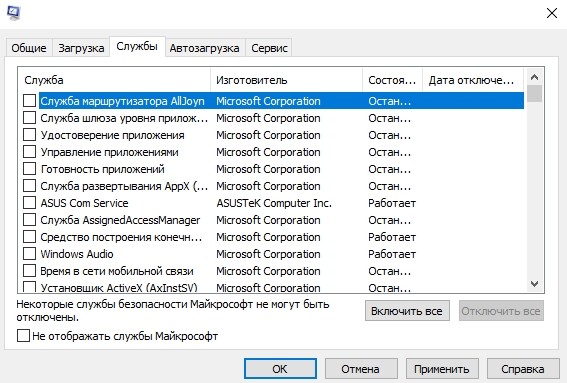Select Время в сети мобильной связи name
Viewport: 567px width, 383px height.
(117, 271)
